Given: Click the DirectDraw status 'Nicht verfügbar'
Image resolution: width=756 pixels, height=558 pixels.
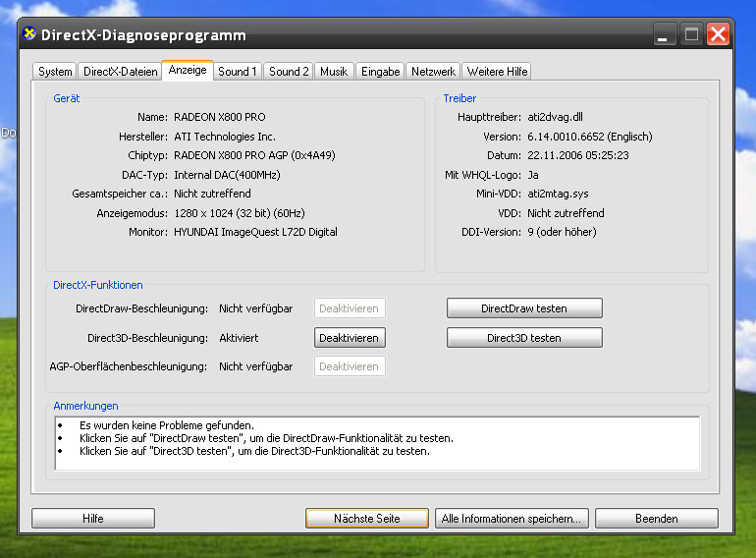Looking at the screenshot, I should (255, 308).
